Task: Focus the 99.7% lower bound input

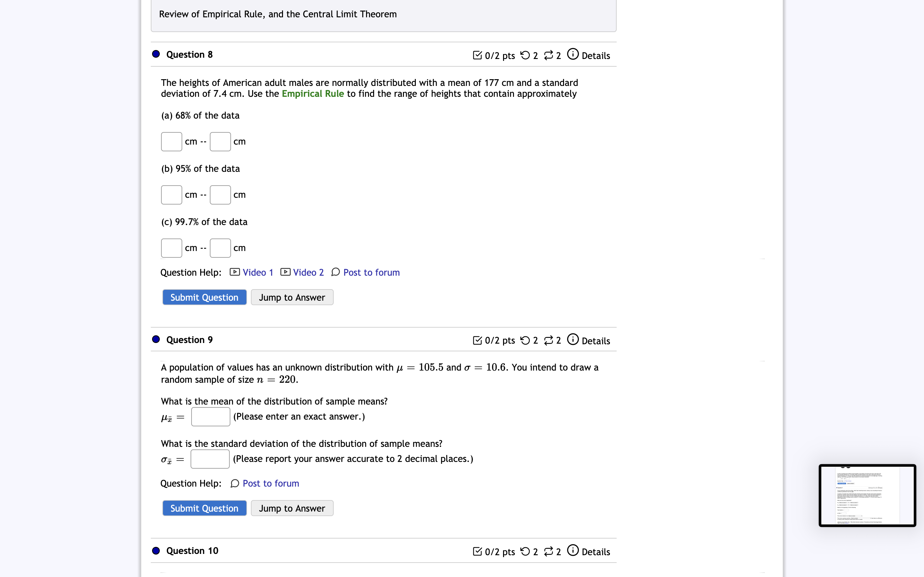Action: coord(171,248)
